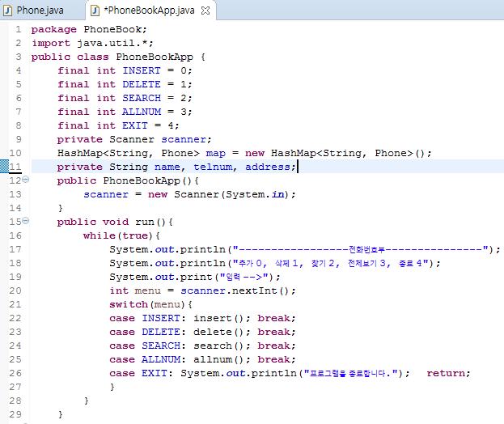Click the 'allnum()' call on line 25
The height and width of the screenshot is (424, 504).
218,360
